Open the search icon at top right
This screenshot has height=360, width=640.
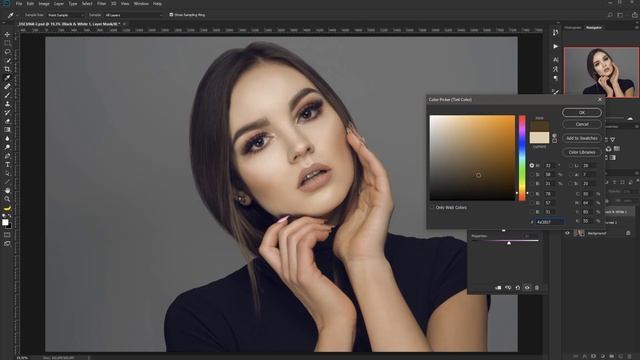point(610,15)
